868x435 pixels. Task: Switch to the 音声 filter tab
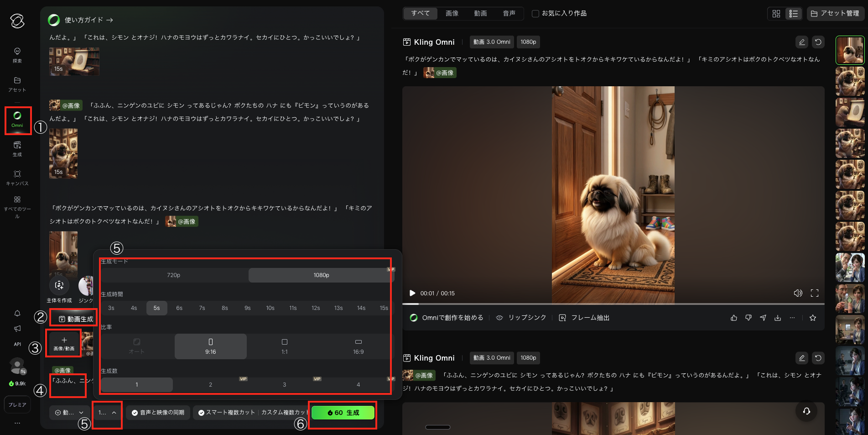tap(509, 14)
